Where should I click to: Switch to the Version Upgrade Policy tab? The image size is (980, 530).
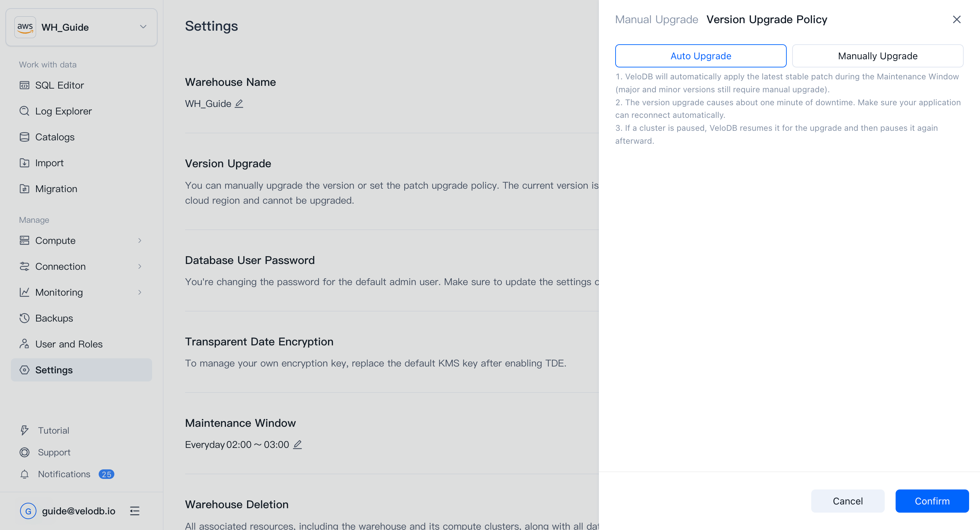(x=767, y=19)
